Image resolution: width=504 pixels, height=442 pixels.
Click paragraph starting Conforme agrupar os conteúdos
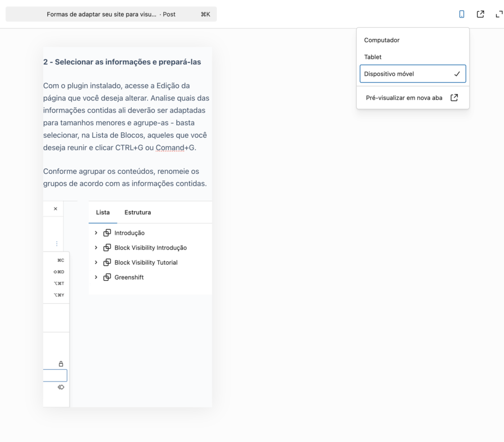pos(125,178)
